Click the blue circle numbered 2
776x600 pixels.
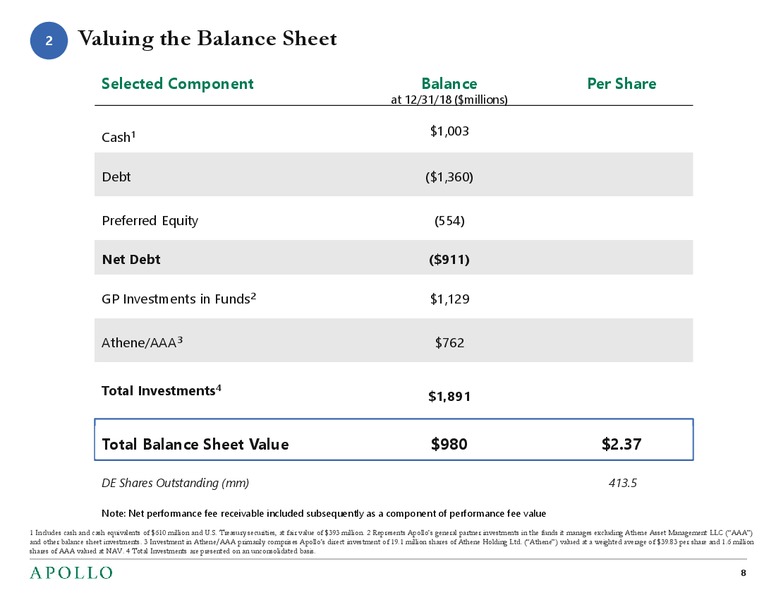(x=48, y=41)
